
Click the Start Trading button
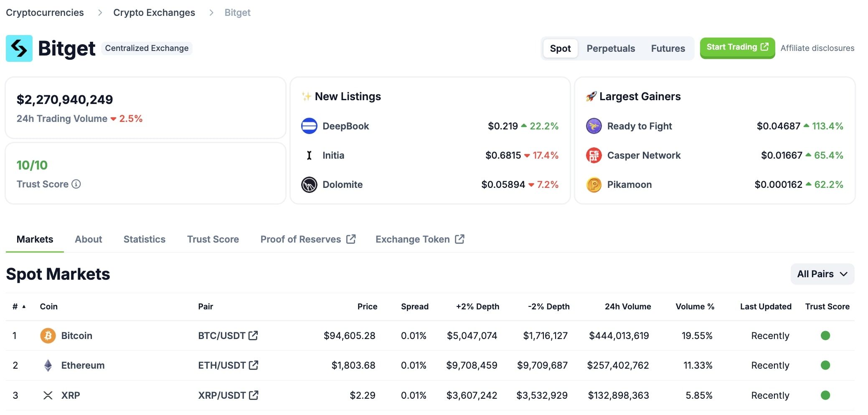coord(737,48)
